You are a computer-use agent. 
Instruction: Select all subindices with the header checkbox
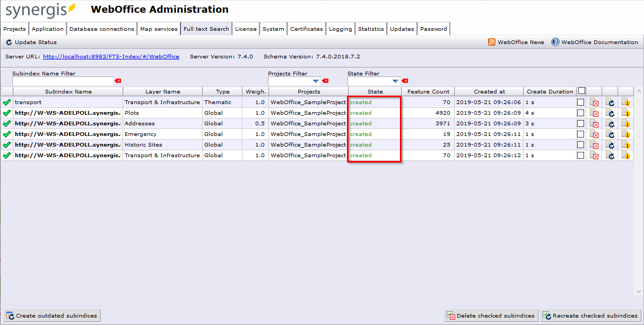click(580, 91)
